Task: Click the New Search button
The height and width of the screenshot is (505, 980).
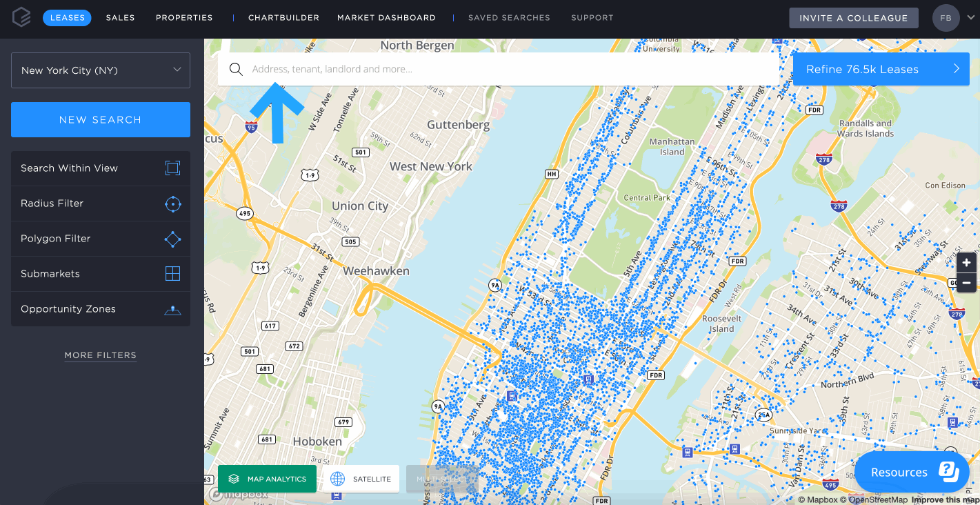Action: pos(101,120)
